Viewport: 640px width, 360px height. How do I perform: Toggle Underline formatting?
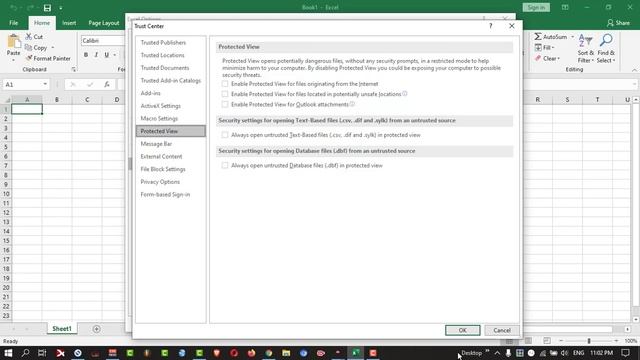point(107,55)
